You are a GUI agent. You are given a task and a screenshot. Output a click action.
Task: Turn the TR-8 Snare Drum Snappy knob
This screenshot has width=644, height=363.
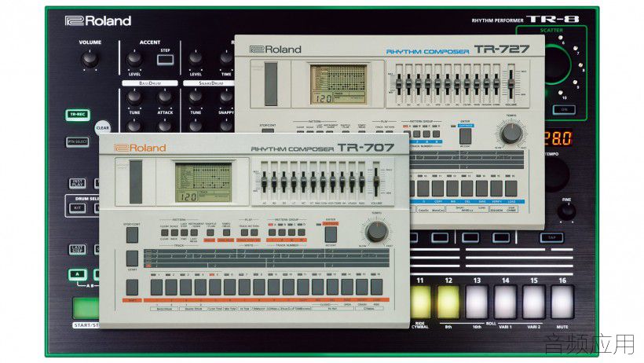click(x=226, y=98)
